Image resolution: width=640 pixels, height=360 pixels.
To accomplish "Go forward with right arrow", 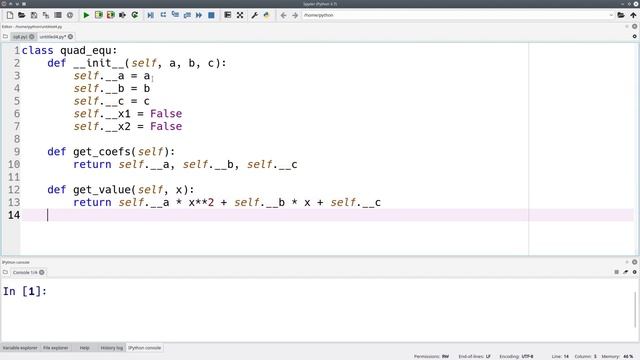I will point(295,15).
